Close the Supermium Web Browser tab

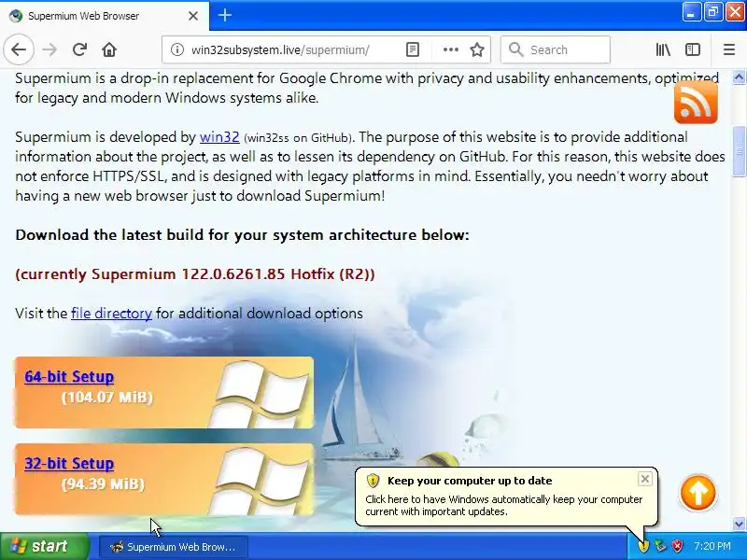coord(193,16)
